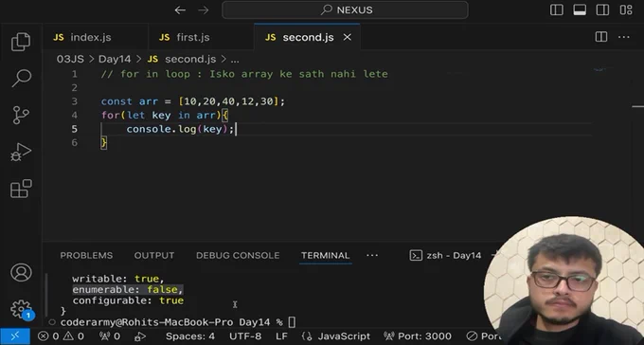
Task: Open the customize layout icon
Action: [626, 9]
